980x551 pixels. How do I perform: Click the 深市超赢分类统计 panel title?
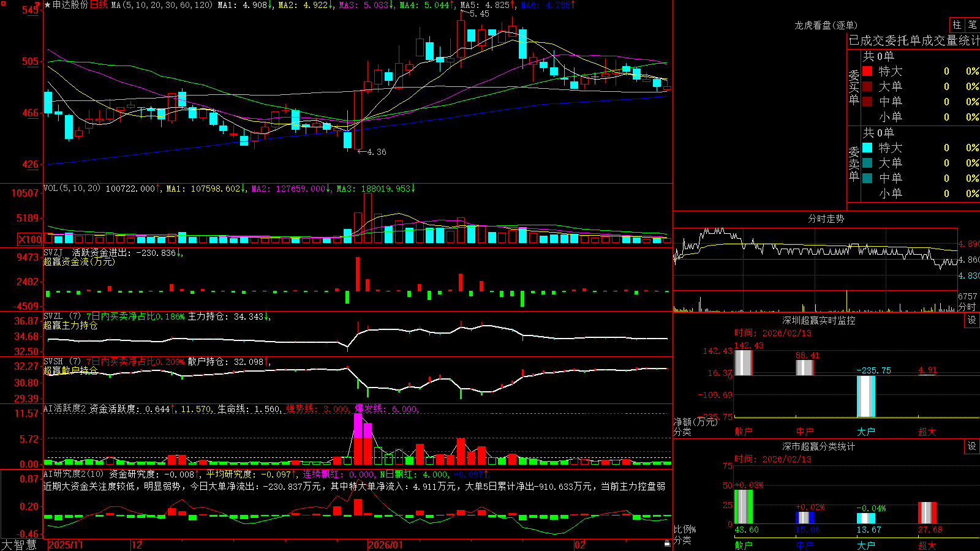click(819, 446)
